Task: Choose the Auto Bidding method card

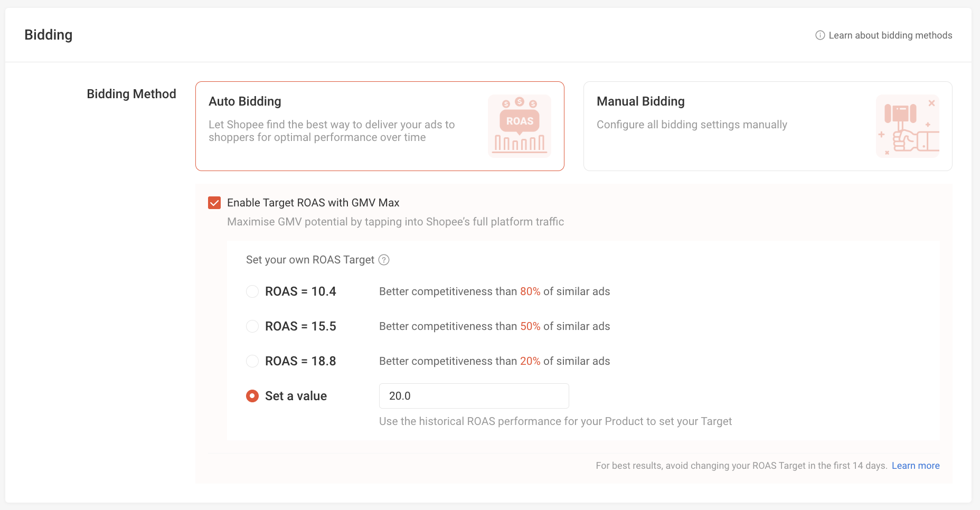Action: pyautogui.click(x=380, y=126)
